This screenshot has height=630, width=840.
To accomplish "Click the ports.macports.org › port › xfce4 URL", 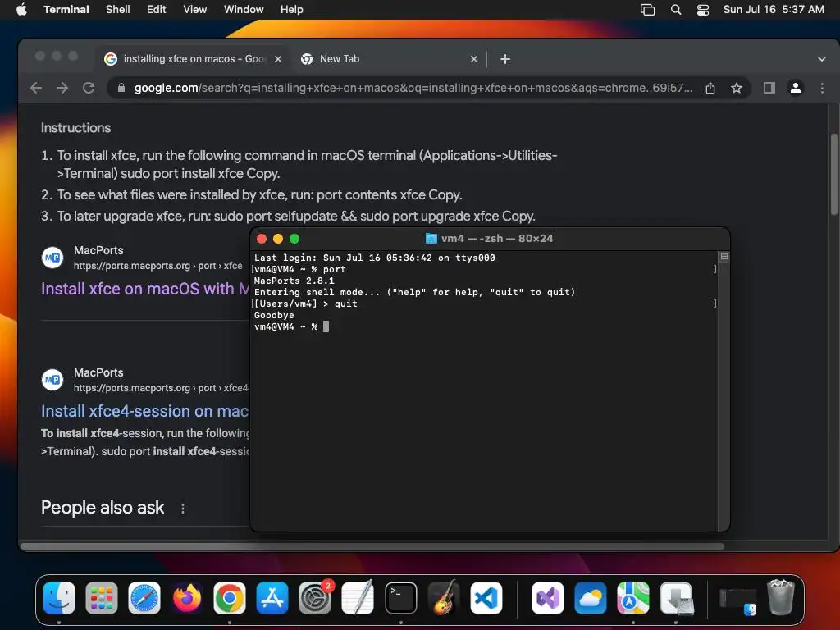I will click(x=161, y=388).
